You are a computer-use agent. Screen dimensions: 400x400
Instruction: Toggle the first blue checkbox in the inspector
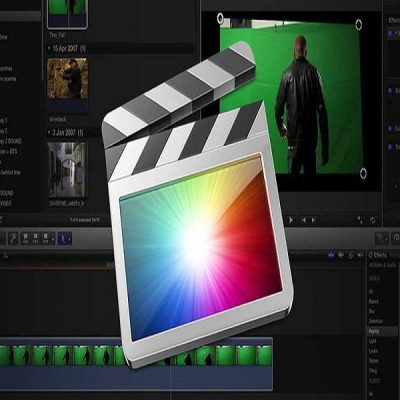[390, 33]
